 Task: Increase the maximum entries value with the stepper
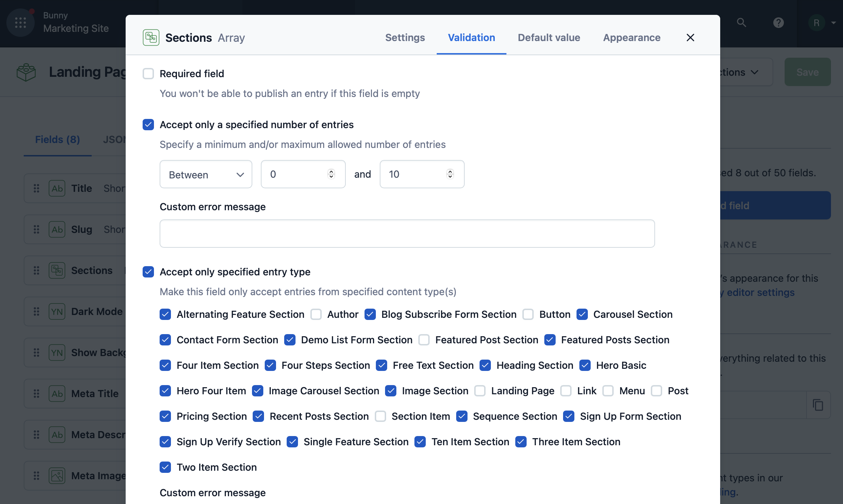click(x=449, y=171)
